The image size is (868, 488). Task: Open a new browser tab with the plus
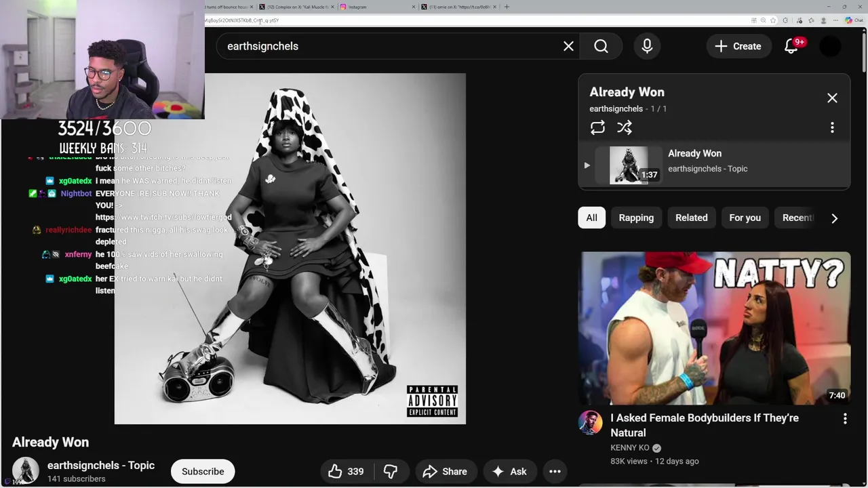(x=507, y=7)
